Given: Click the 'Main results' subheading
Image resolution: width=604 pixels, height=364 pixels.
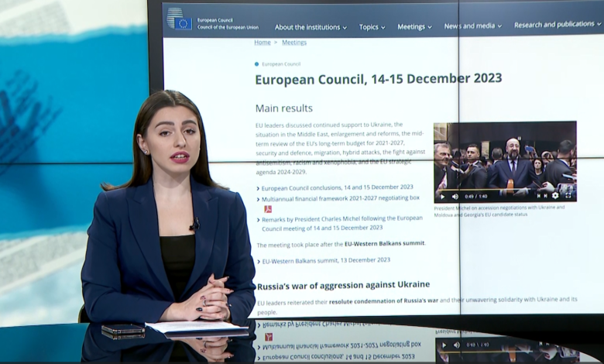Looking at the screenshot, I should click(x=284, y=108).
